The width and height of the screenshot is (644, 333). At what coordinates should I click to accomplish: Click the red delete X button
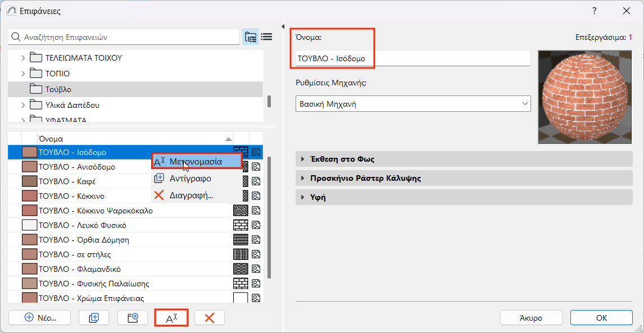[210, 317]
